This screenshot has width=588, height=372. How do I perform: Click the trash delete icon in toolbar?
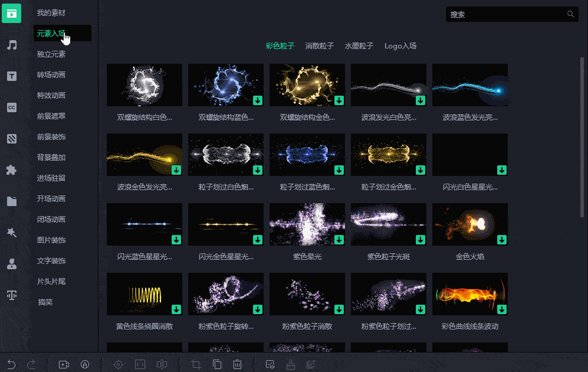[237, 364]
